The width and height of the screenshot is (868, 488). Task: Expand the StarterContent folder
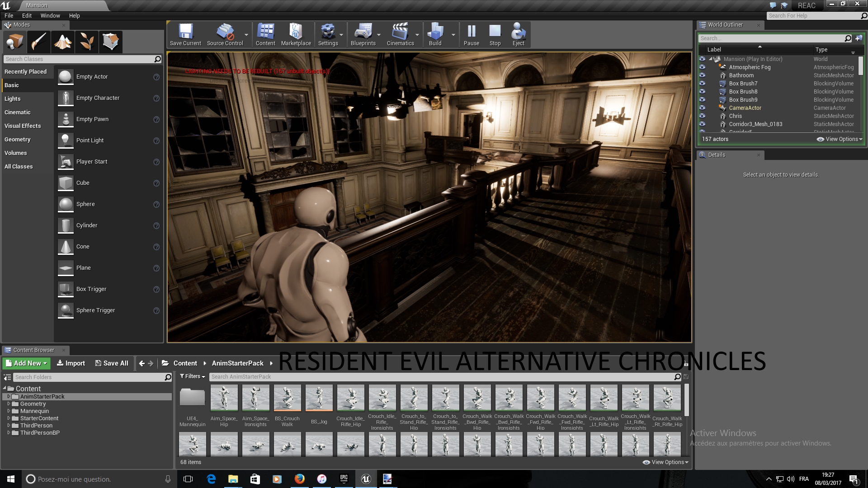coord(9,418)
